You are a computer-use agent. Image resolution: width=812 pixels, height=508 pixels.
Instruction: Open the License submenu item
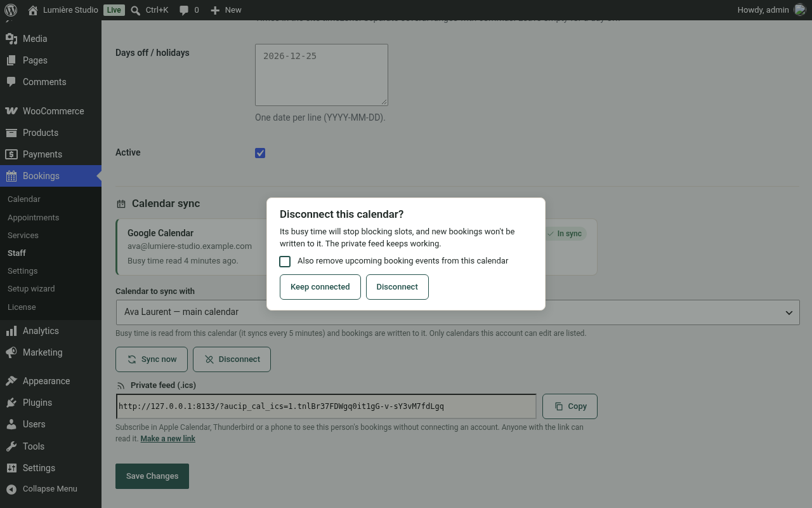pos(22,307)
